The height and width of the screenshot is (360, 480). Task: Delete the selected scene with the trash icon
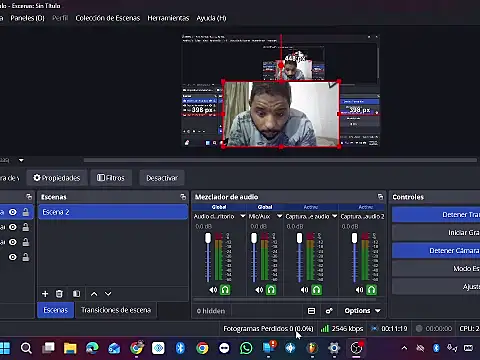point(59,294)
